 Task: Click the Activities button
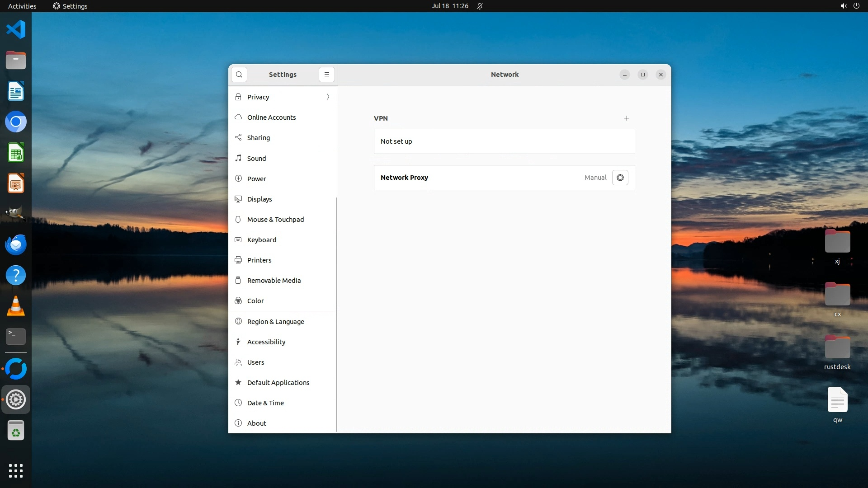coord(22,6)
